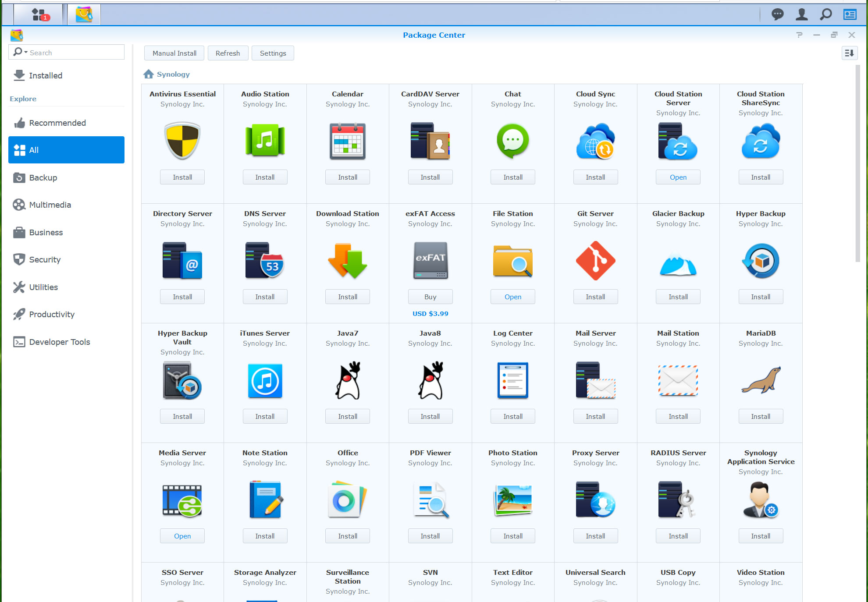Toggle the sort order button
868x602 pixels.
tap(849, 53)
